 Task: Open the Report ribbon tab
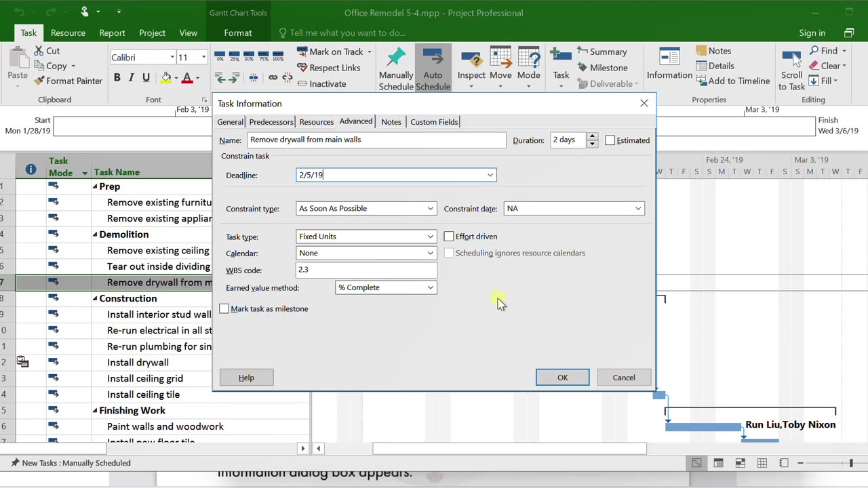pyautogui.click(x=112, y=33)
